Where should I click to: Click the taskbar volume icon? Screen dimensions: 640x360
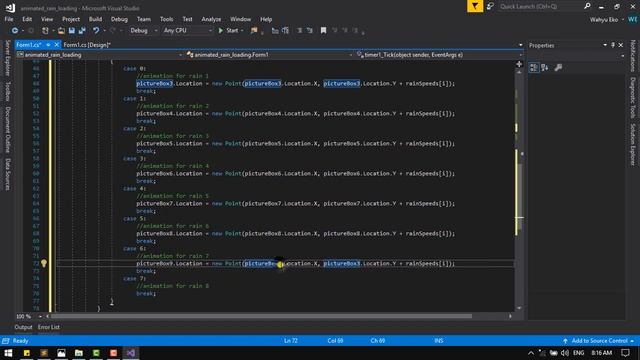point(564,353)
